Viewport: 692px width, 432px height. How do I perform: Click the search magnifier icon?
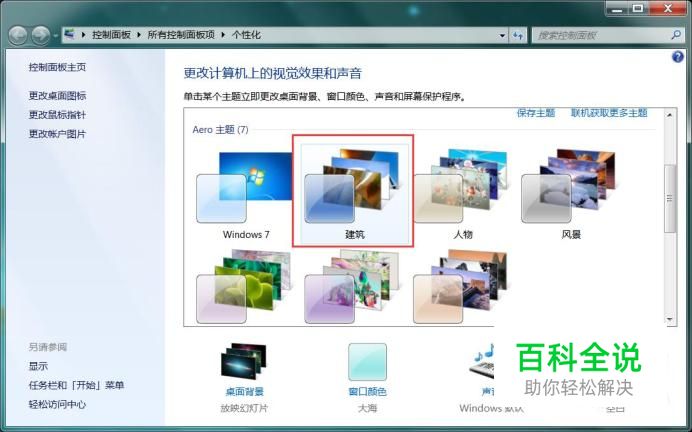point(676,35)
